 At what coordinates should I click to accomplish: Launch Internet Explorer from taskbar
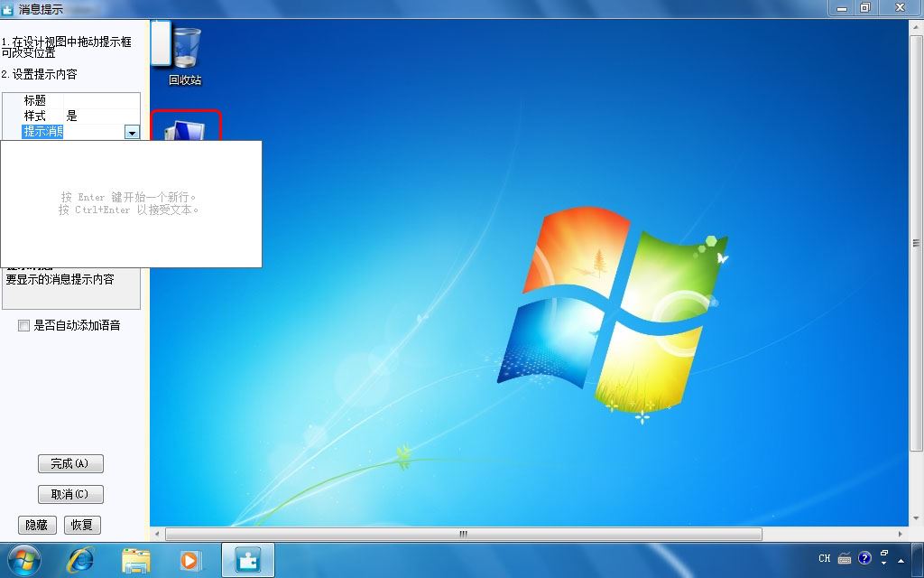80,560
